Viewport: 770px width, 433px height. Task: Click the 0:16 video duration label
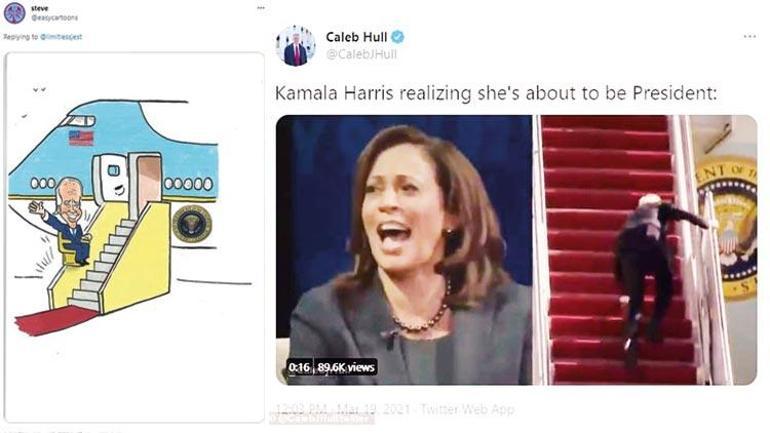(300, 367)
